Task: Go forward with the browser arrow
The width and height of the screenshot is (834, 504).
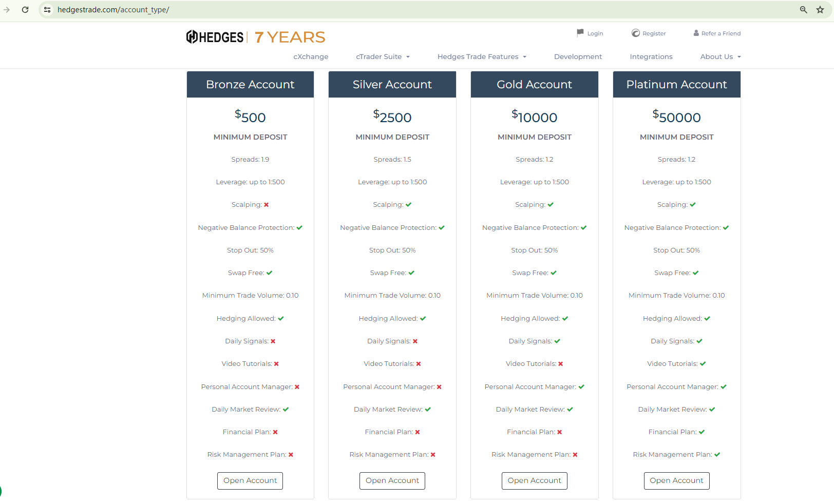Action: coord(7,10)
